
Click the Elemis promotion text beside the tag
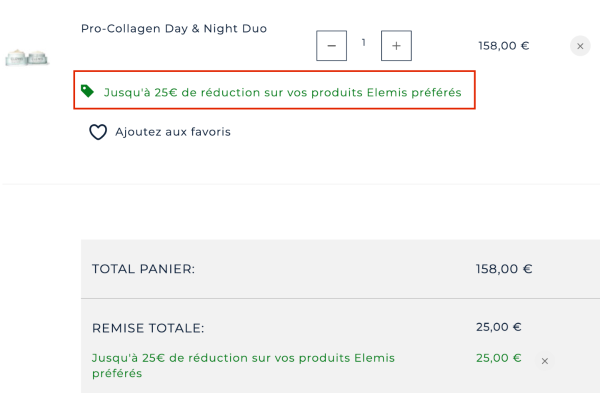283,93
